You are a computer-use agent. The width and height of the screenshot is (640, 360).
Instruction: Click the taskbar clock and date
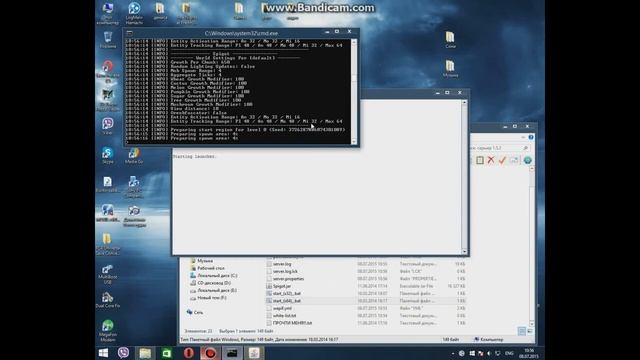529,353
